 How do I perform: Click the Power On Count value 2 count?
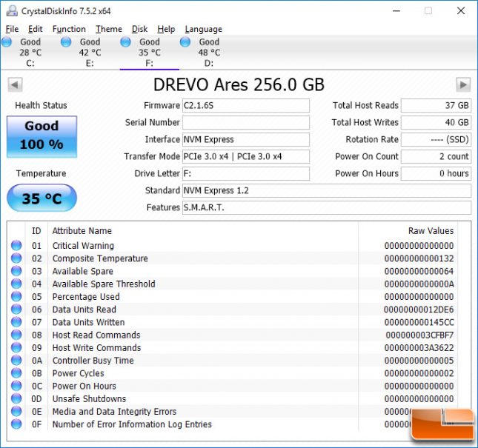436,156
